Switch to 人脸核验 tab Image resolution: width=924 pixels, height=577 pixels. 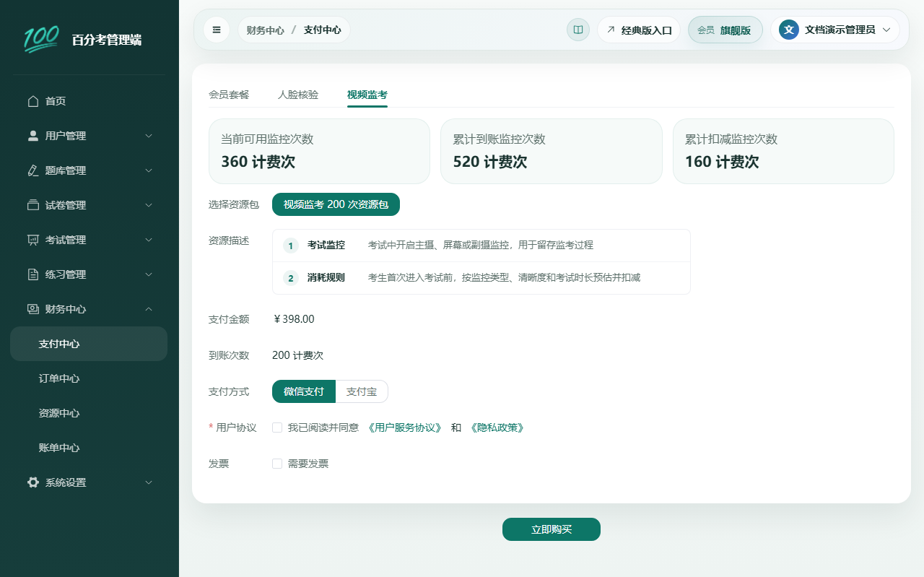click(x=298, y=95)
